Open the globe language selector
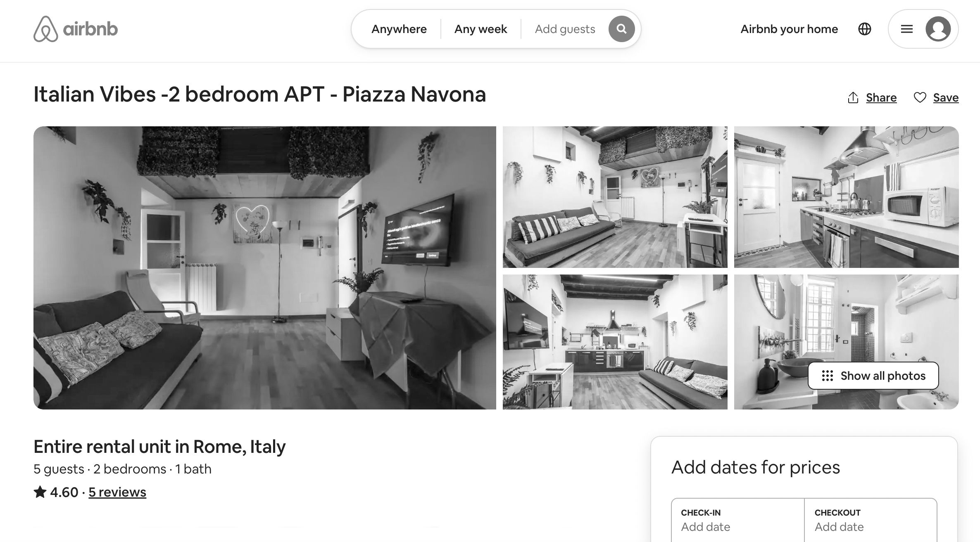980x542 pixels. [864, 29]
